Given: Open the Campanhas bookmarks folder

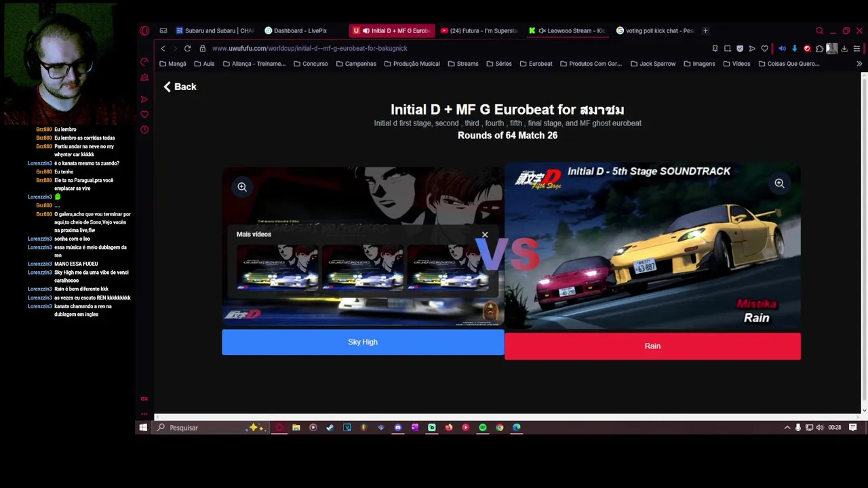Looking at the screenshot, I should click(356, 64).
